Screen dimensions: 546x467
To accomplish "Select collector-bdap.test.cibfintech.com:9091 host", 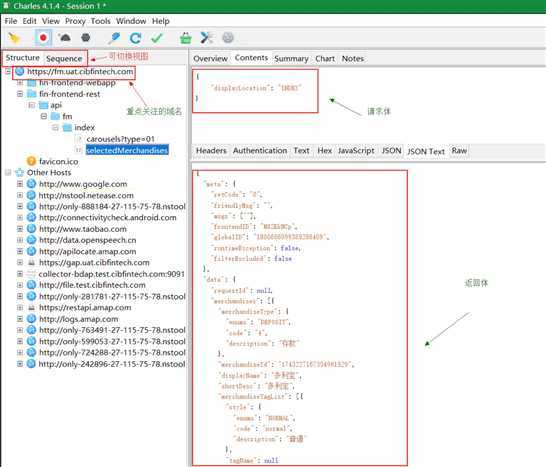I will [111, 274].
